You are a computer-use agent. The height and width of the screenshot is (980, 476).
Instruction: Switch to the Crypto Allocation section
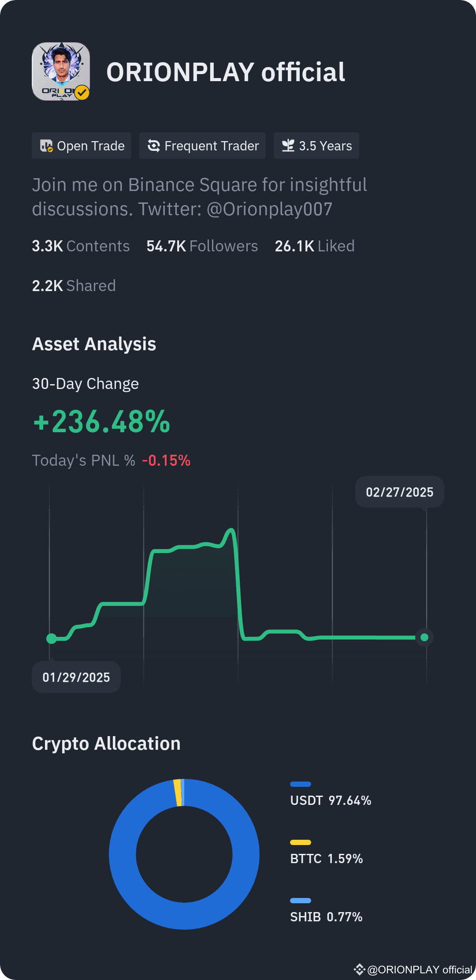[x=106, y=743]
